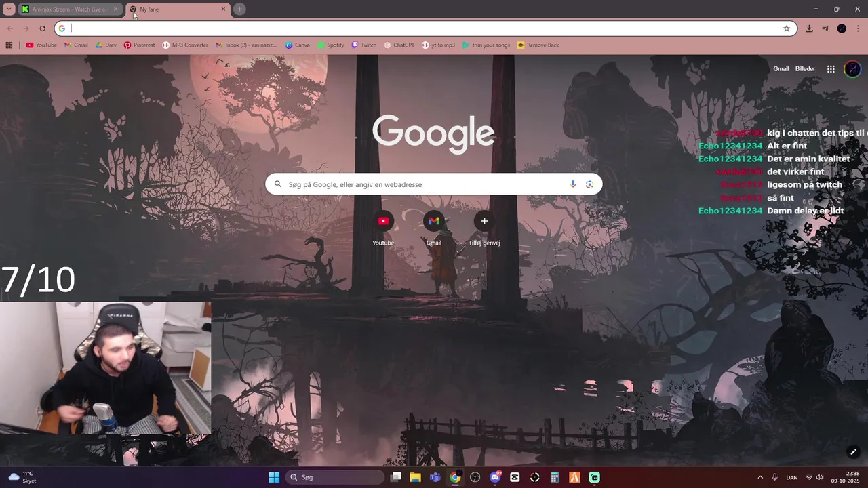Open the apps grid in bookmarks bar
The height and width of the screenshot is (488, 868).
[9, 45]
